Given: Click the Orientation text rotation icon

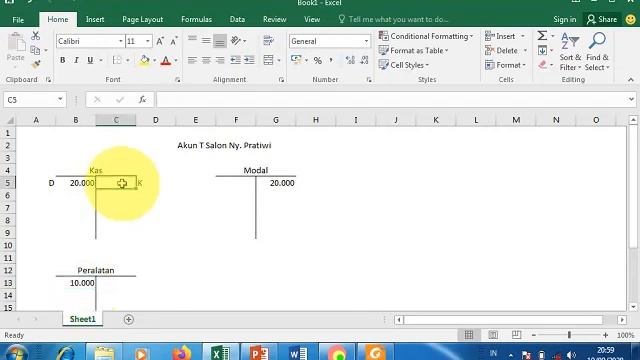Looking at the screenshot, I should (x=236, y=40).
